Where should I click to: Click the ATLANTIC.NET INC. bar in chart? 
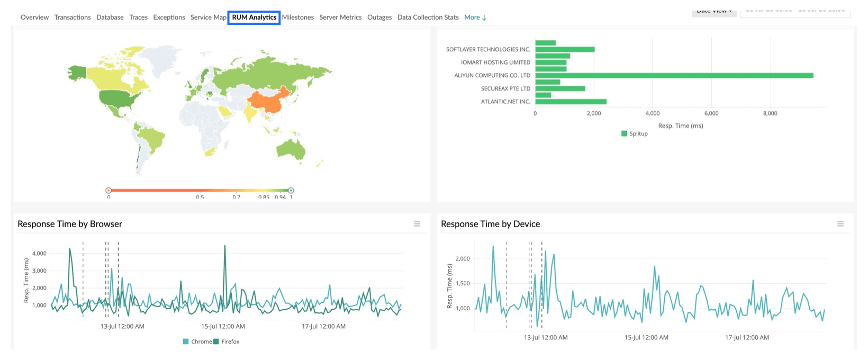[571, 102]
